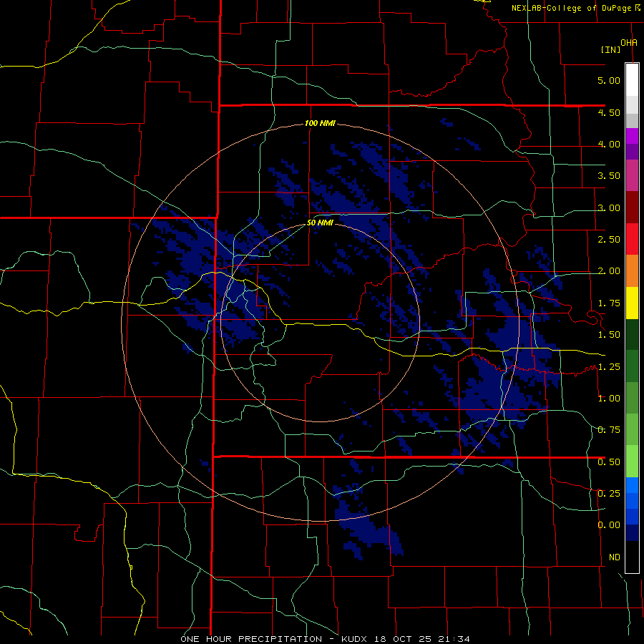The width and height of the screenshot is (644, 644).
Task: Select the ND legend label
Action: tap(615, 557)
